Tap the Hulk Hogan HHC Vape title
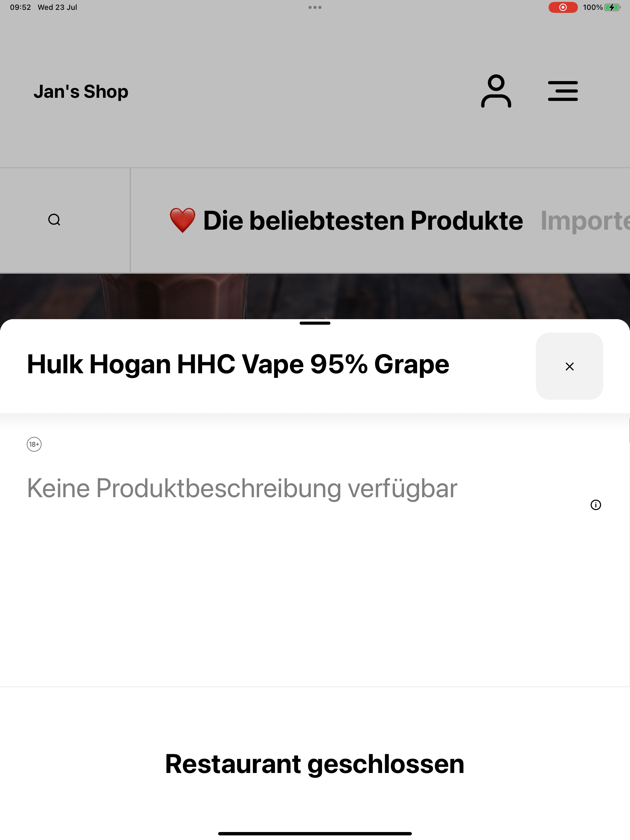Screen dimensions: 630x840 tap(238, 364)
